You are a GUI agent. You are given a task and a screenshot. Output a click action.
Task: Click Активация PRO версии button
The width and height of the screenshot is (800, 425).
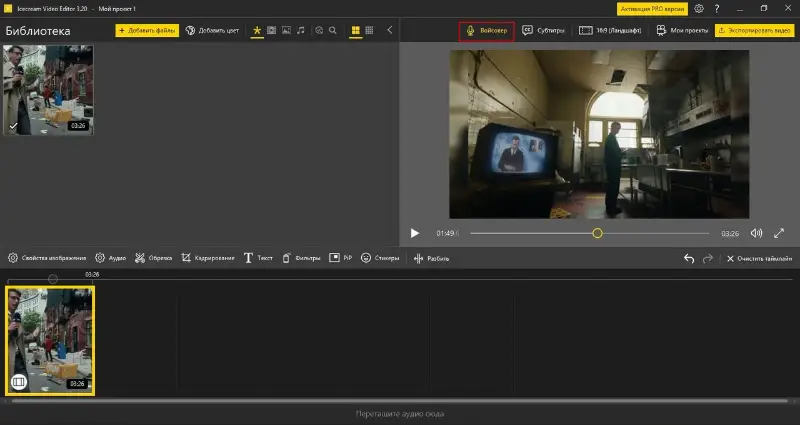652,9
